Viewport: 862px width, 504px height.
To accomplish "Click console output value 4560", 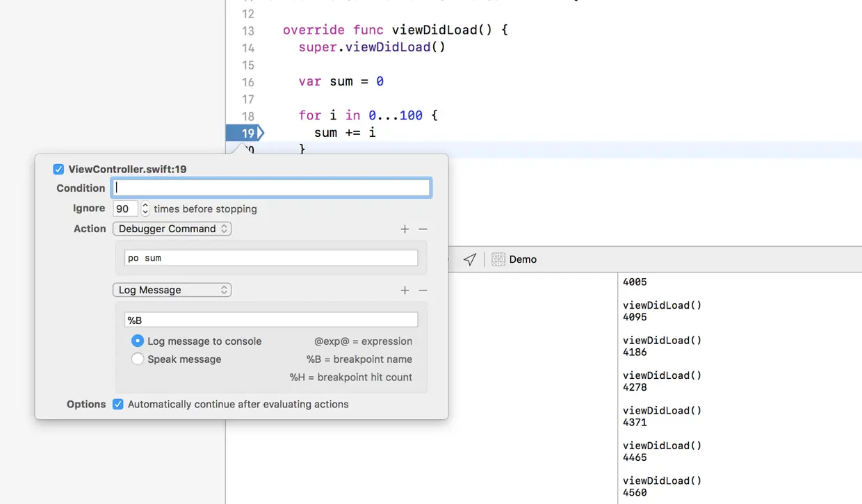I will 635,493.
